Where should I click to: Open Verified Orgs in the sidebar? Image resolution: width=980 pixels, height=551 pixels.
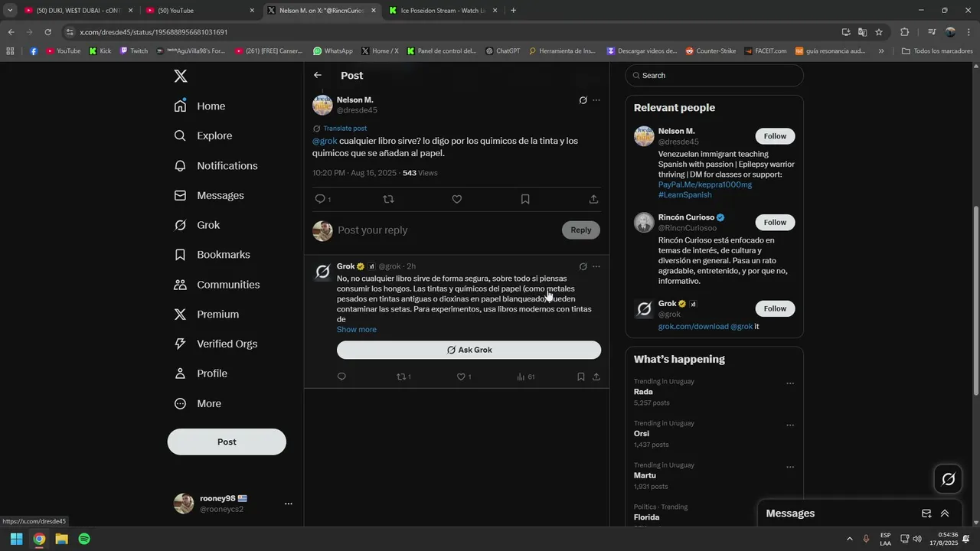coord(216,344)
